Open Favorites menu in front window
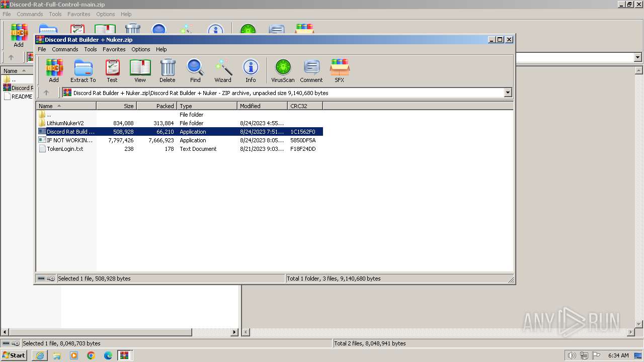Viewport: 644px width, 362px height. pyautogui.click(x=114, y=49)
